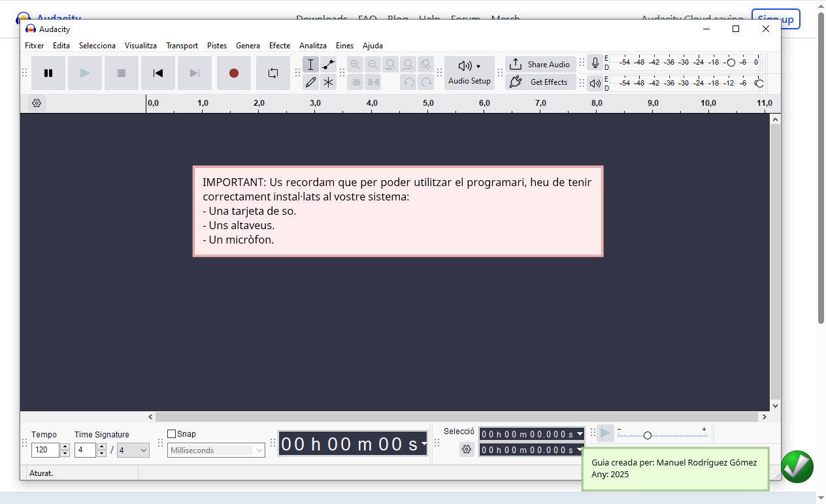Screen dimensions: 826x504
Task: Click the Tempo value field
Action: point(45,450)
